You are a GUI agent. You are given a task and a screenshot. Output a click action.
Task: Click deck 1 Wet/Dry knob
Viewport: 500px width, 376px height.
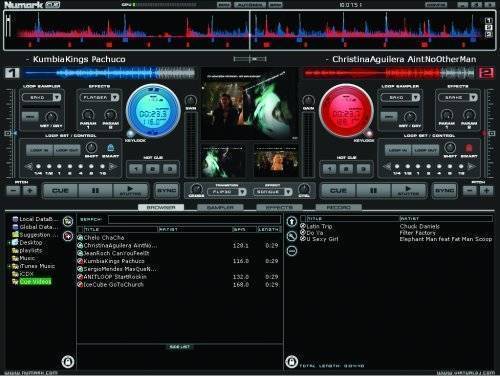coord(51,117)
